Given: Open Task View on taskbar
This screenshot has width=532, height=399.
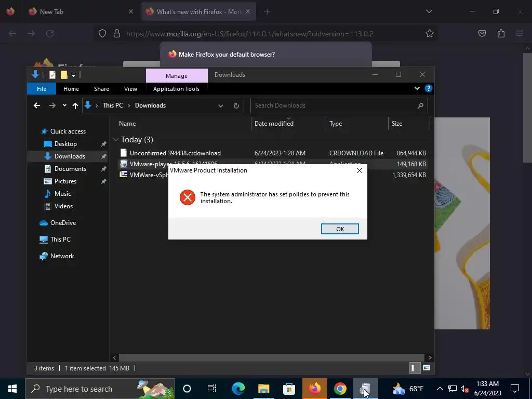Looking at the screenshot, I should point(212,389).
